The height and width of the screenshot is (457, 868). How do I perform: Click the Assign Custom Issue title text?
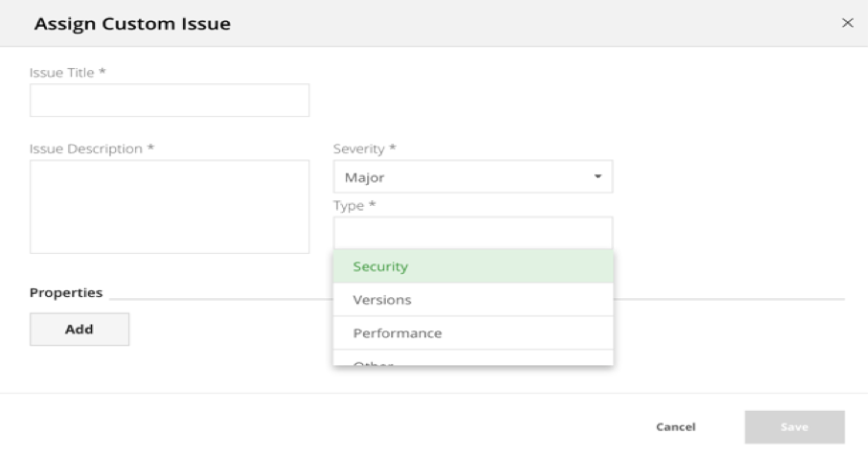pos(132,24)
